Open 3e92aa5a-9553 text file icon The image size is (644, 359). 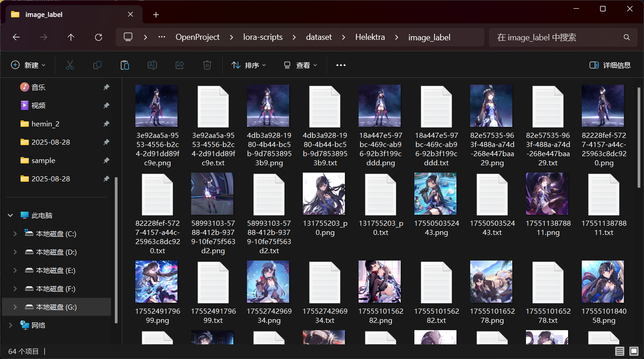[x=212, y=106]
